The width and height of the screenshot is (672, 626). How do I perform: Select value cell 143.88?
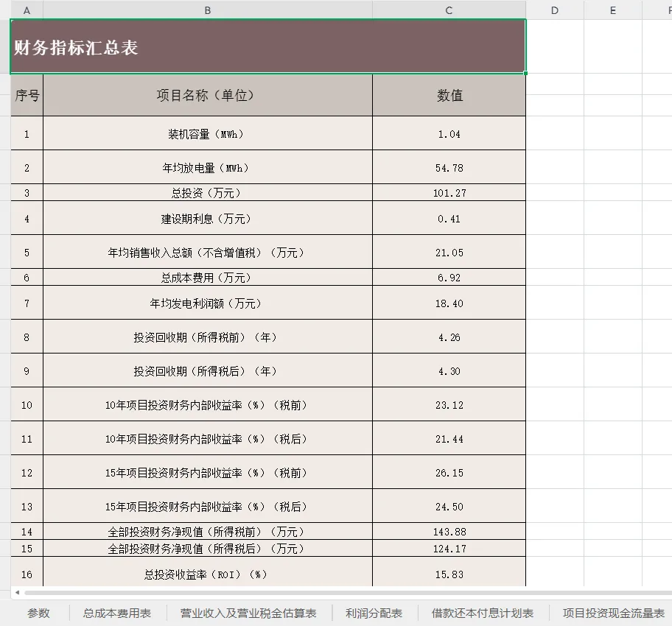tap(449, 531)
